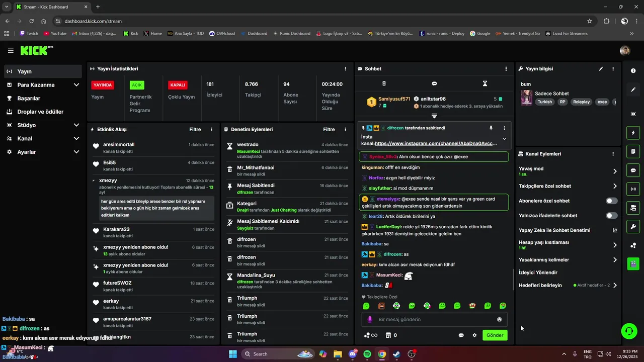Open pinned message three-dot menu
This screenshot has height=362, width=644.
click(x=505, y=128)
